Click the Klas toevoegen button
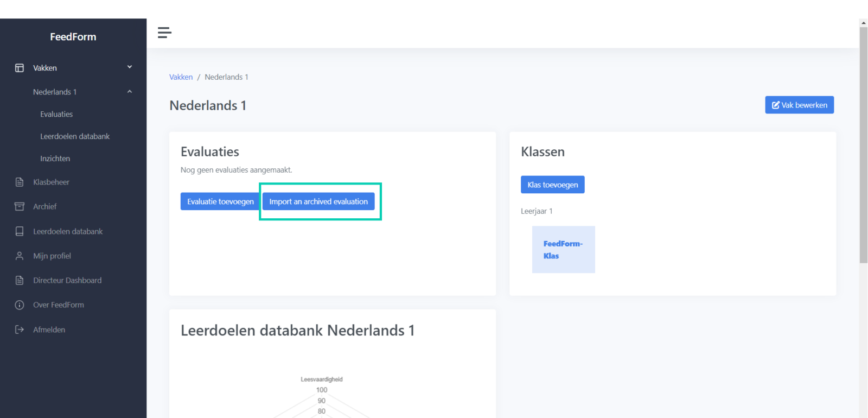Viewport: 868px width, 418px height. tap(553, 185)
